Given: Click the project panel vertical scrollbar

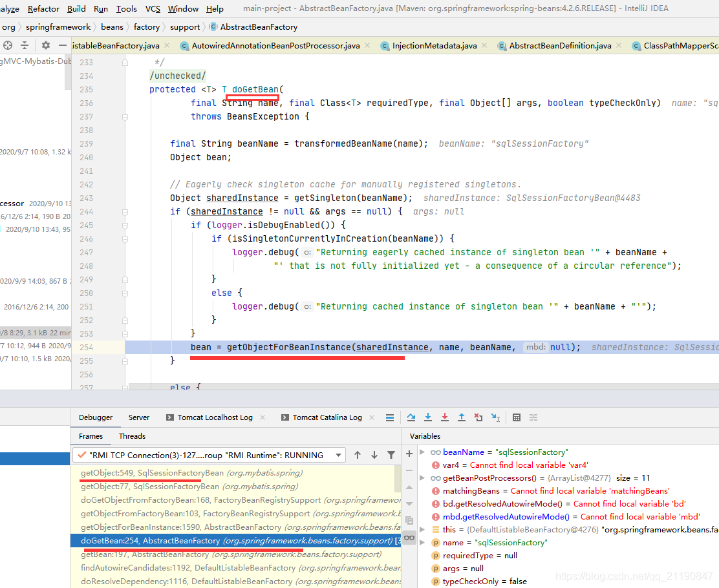Looking at the screenshot, I should pyautogui.click(x=68, y=73).
